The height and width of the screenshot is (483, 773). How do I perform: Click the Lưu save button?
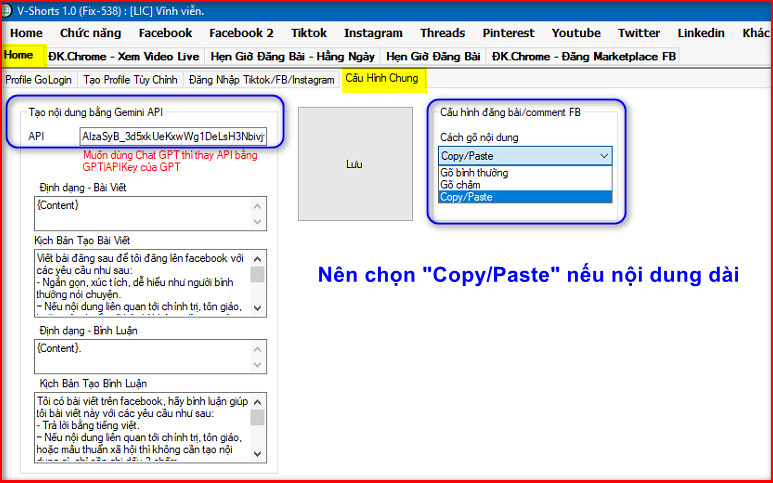pos(355,164)
